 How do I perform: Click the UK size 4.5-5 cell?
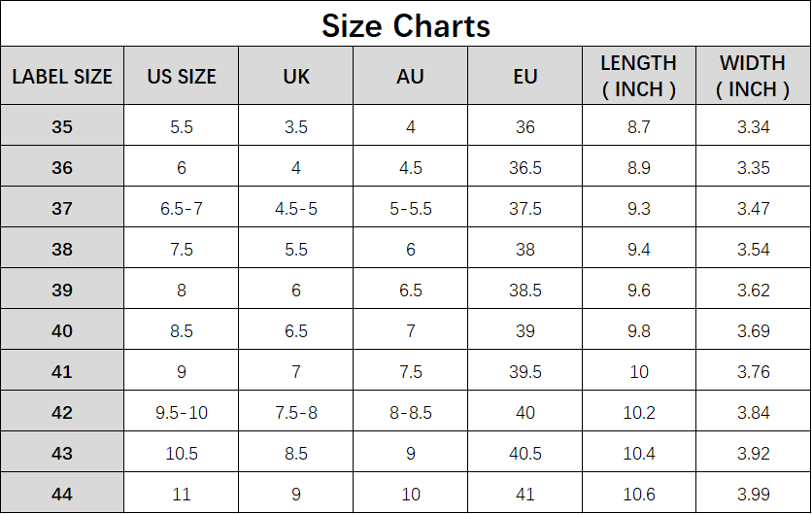296,209
